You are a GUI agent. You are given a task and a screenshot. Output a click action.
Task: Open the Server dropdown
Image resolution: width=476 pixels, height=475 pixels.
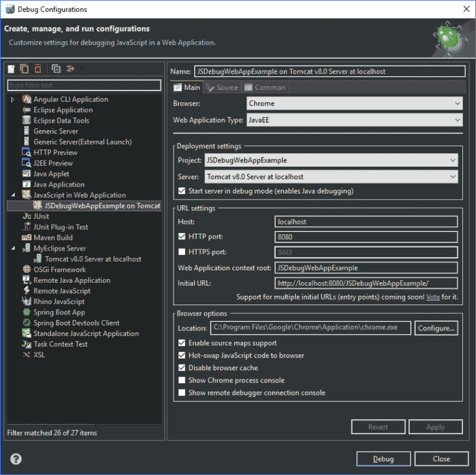tap(331, 177)
